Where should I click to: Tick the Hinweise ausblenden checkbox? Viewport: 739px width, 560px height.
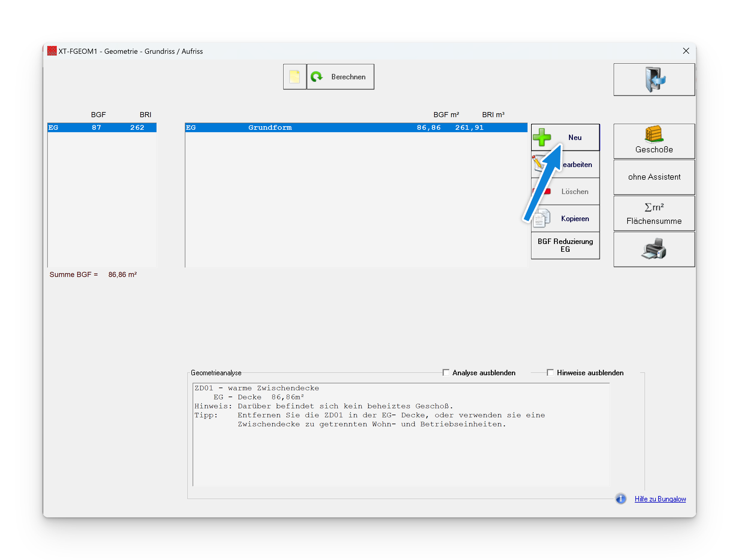point(550,373)
